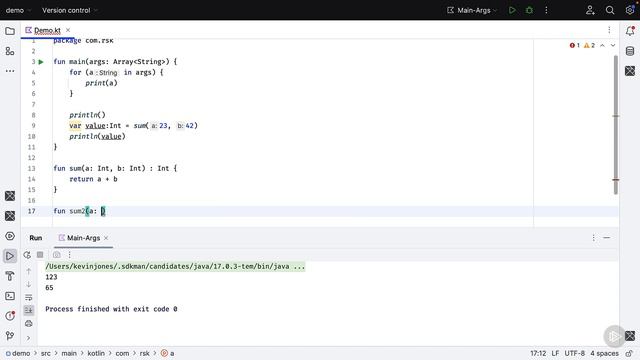This screenshot has height=360, width=640.
Task: Toggle the Run tool window button in the sidebar
Action: click(10, 256)
